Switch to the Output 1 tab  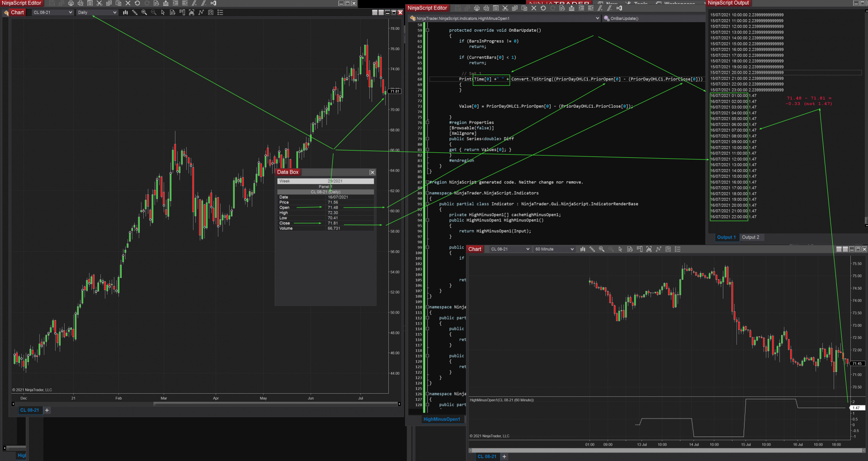(726, 237)
